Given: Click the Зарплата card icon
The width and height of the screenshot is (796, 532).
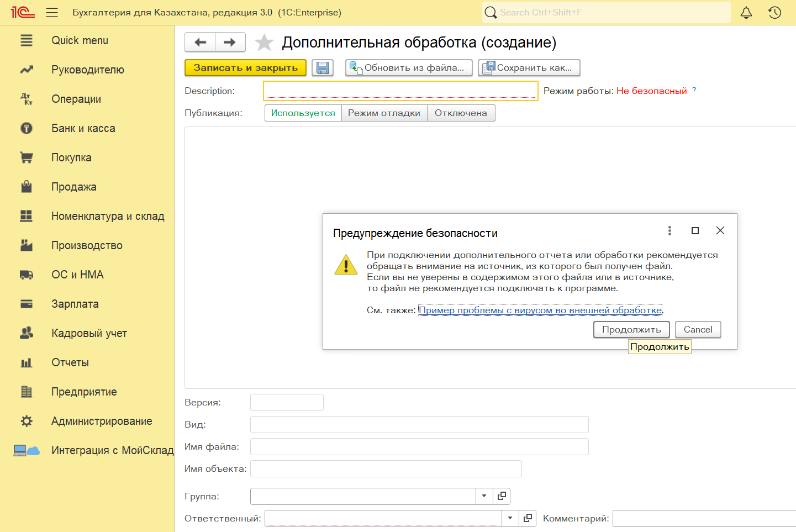Looking at the screenshot, I should [27, 304].
